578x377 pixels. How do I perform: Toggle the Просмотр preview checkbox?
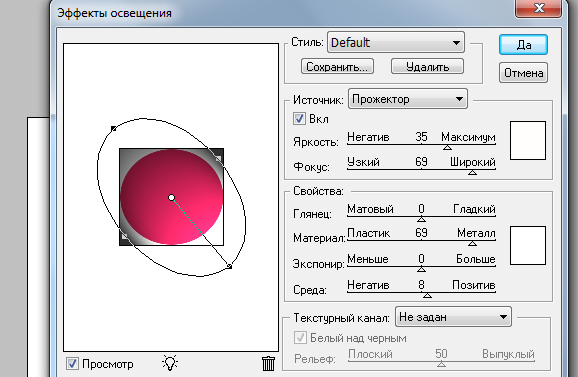pyautogui.click(x=72, y=364)
